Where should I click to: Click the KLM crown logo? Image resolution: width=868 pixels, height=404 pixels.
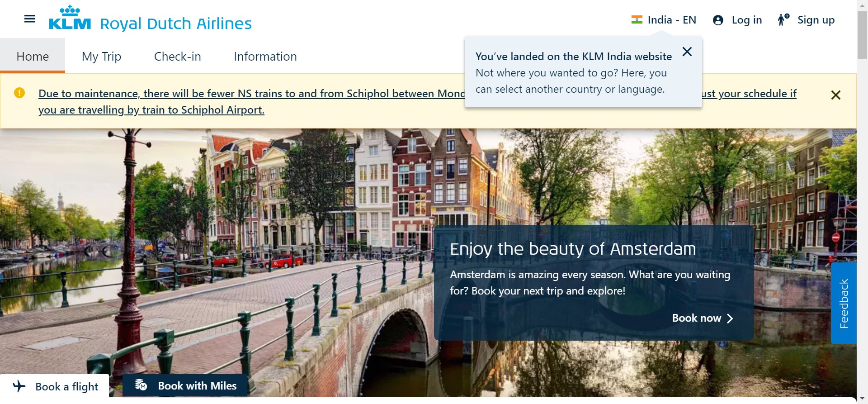70,18
